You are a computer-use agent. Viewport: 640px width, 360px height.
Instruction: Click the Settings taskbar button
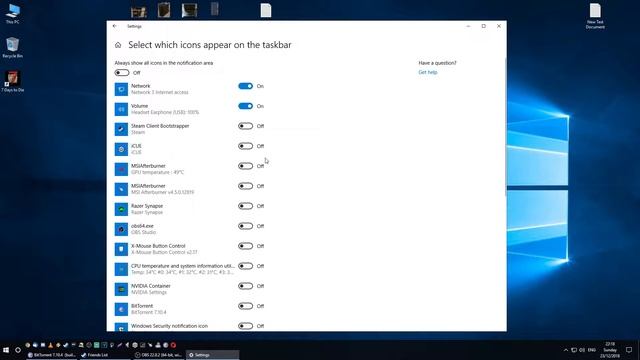coord(212,355)
